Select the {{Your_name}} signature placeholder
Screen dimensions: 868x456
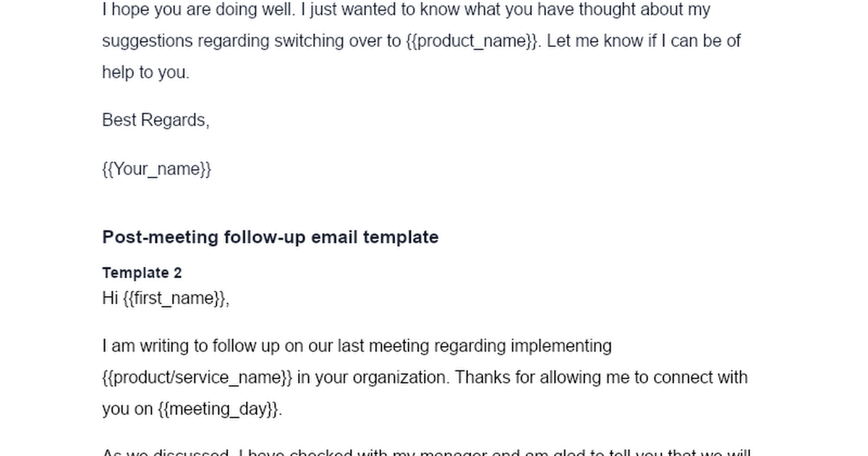tap(156, 169)
